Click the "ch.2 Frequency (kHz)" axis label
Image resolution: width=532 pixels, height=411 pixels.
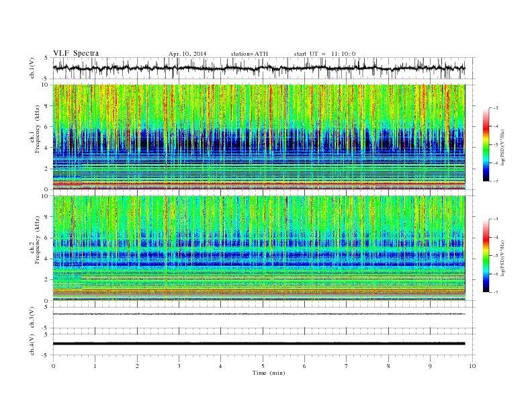coord(35,239)
